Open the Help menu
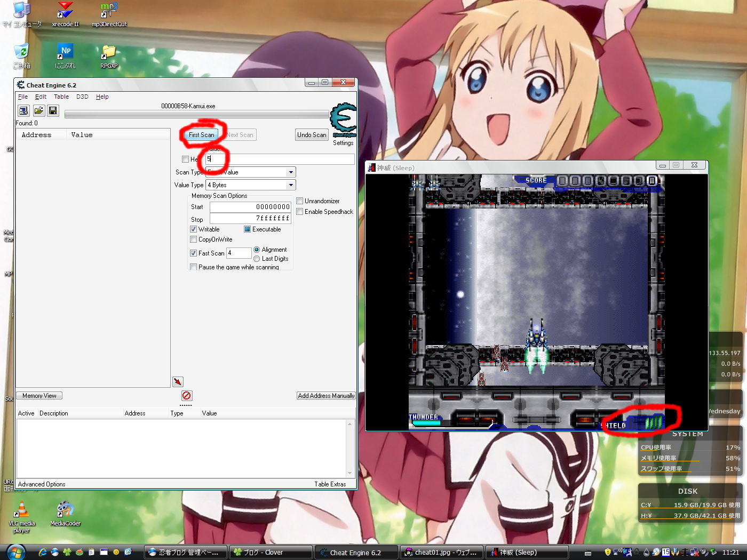Viewport: 747px width, 560px height. pyautogui.click(x=102, y=97)
